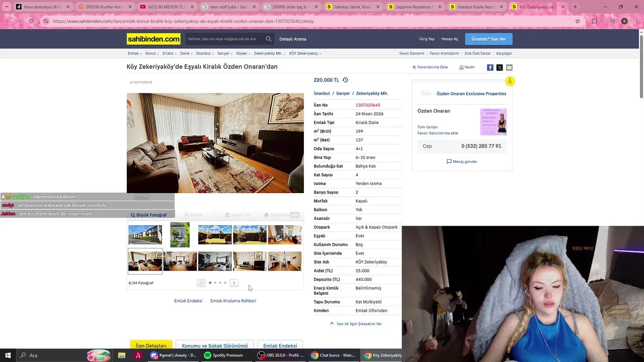The width and height of the screenshot is (644, 362).
Task: Open the Chat burce Chrome taskbar window
Action: (x=334, y=355)
